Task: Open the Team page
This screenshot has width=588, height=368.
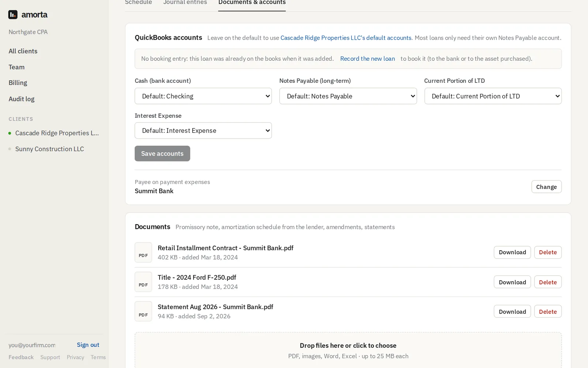Action: pos(17,67)
